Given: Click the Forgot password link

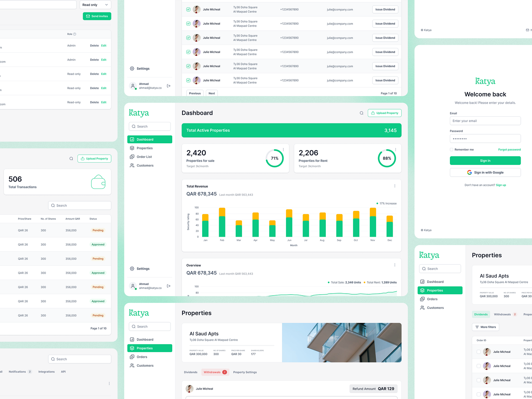Looking at the screenshot, I should coord(509,149).
